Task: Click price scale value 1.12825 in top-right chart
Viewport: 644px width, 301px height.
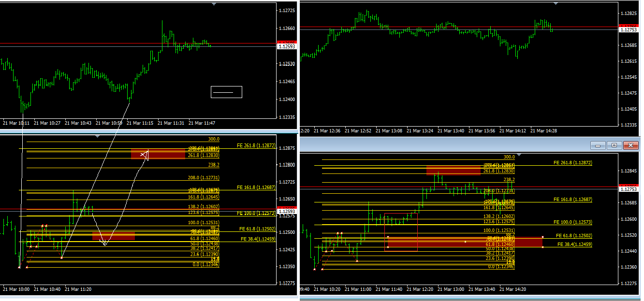Action: click(x=629, y=14)
